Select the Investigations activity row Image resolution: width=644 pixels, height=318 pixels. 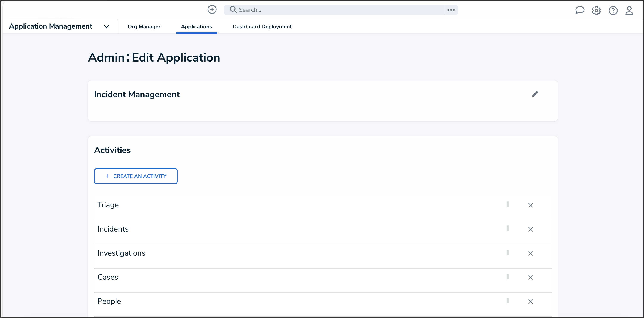(122, 253)
